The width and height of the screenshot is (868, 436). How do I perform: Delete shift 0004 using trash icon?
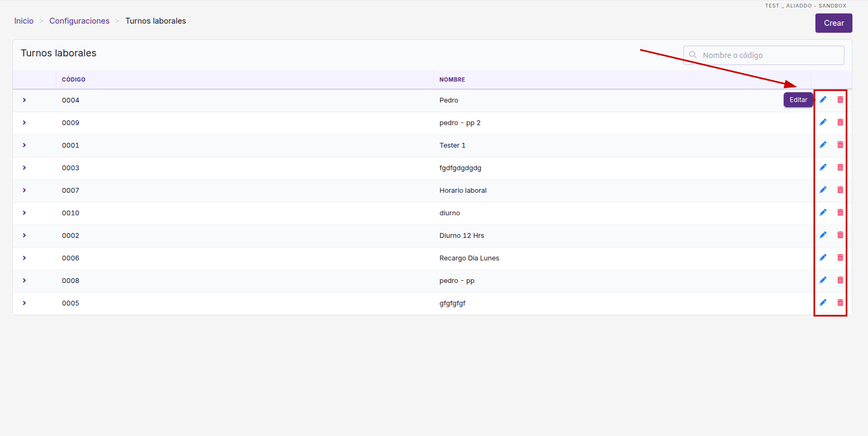(x=840, y=100)
